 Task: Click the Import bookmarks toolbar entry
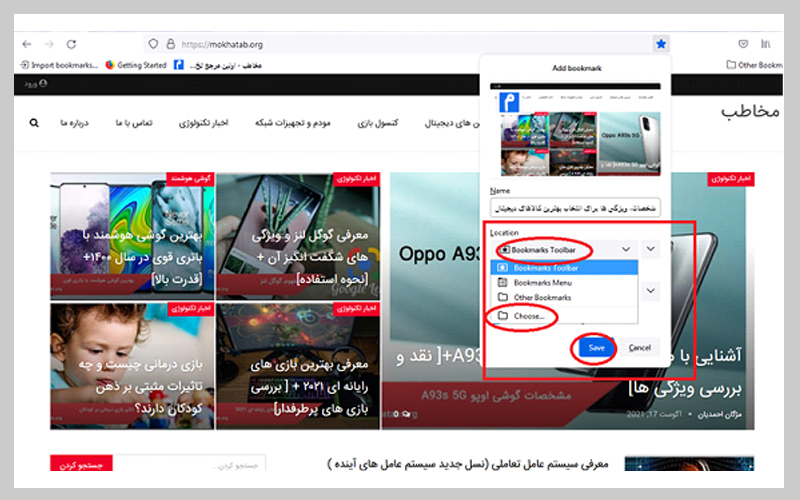pyautogui.click(x=59, y=65)
